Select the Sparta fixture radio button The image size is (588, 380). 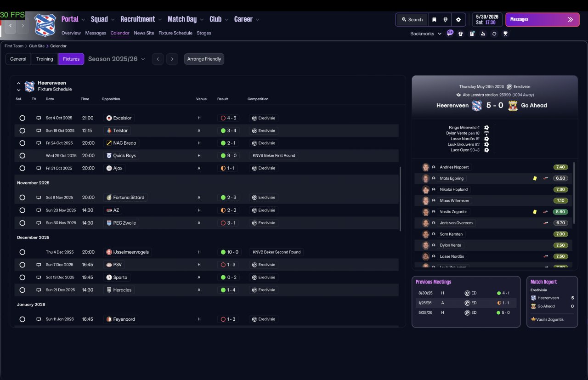pos(22,278)
